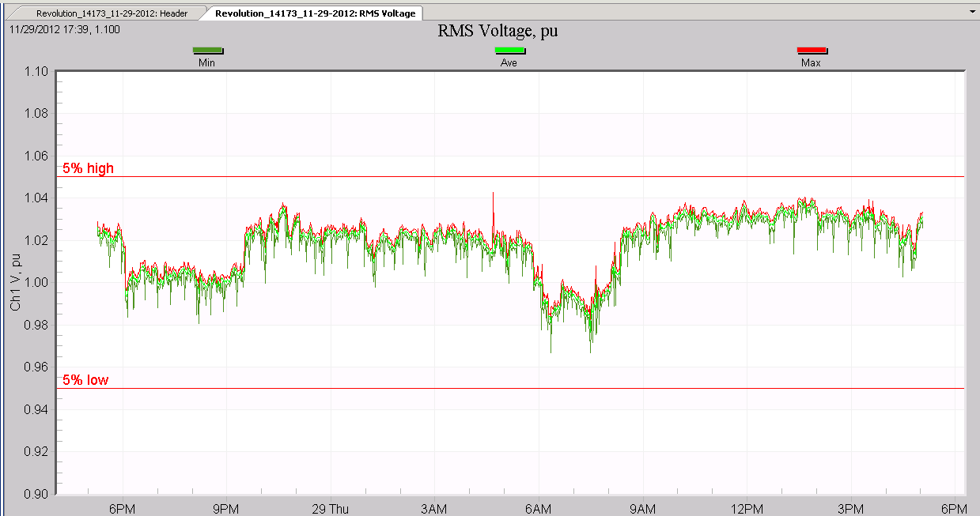
Task: Click the cursor readout showing 11/29/2012 17:39
Action: coord(64,28)
